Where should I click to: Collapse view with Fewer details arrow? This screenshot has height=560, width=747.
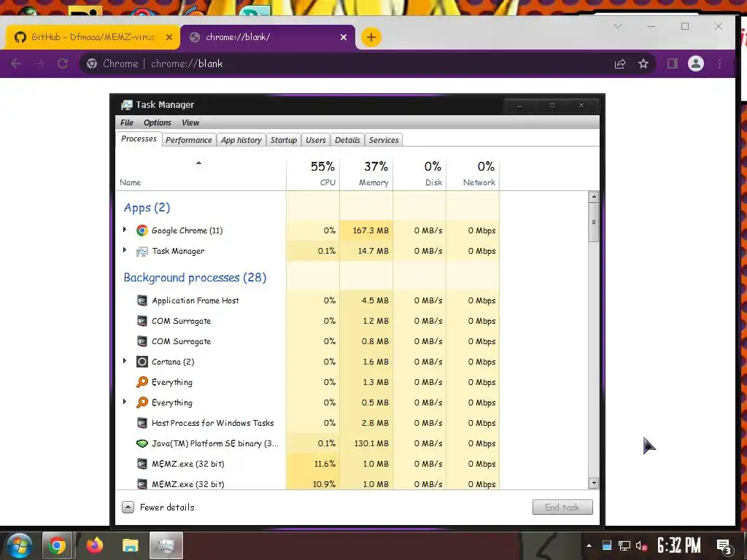click(128, 507)
